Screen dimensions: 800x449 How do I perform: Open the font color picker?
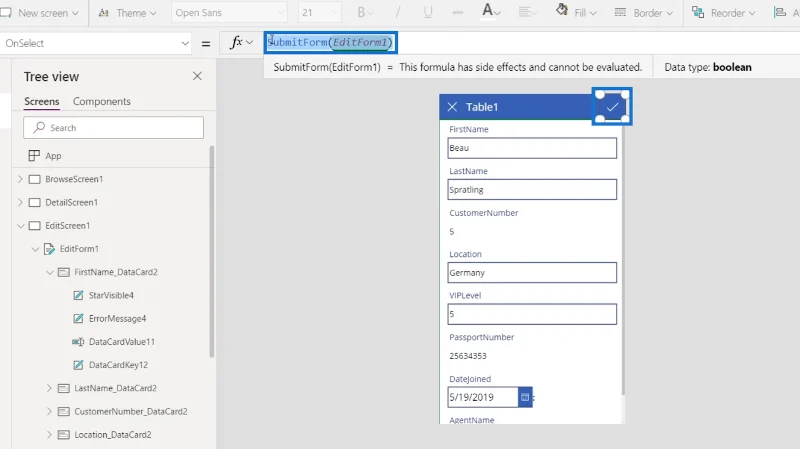click(491, 11)
